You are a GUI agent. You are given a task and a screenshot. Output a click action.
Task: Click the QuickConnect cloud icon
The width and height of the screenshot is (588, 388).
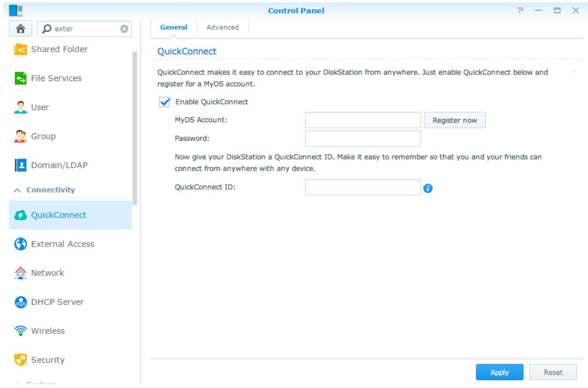click(x=21, y=215)
